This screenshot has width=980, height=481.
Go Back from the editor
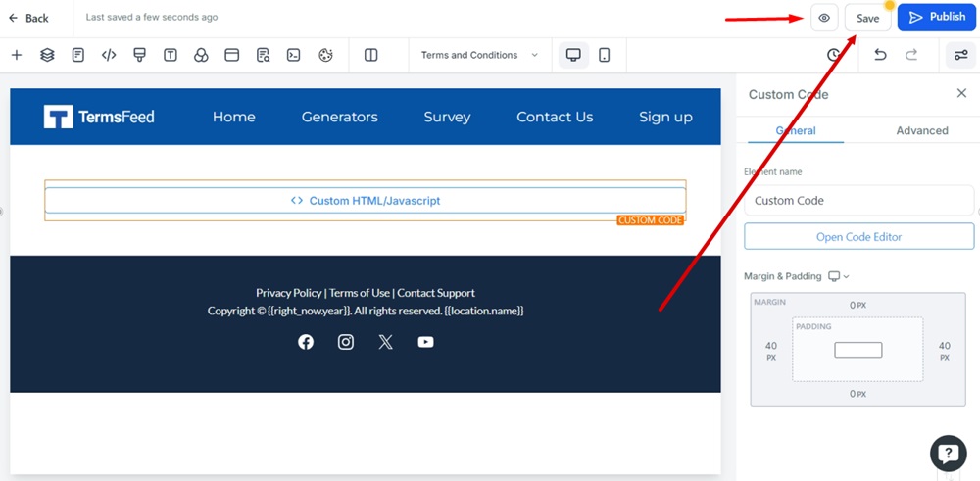coord(28,18)
